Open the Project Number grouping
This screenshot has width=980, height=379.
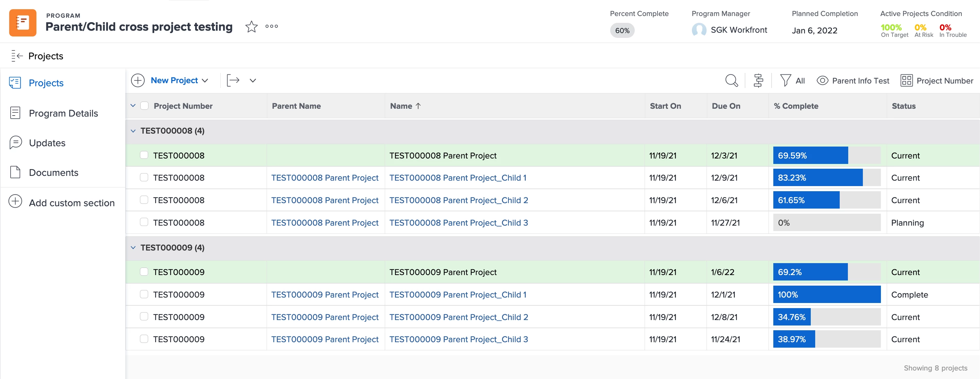(x=937, y=81)
